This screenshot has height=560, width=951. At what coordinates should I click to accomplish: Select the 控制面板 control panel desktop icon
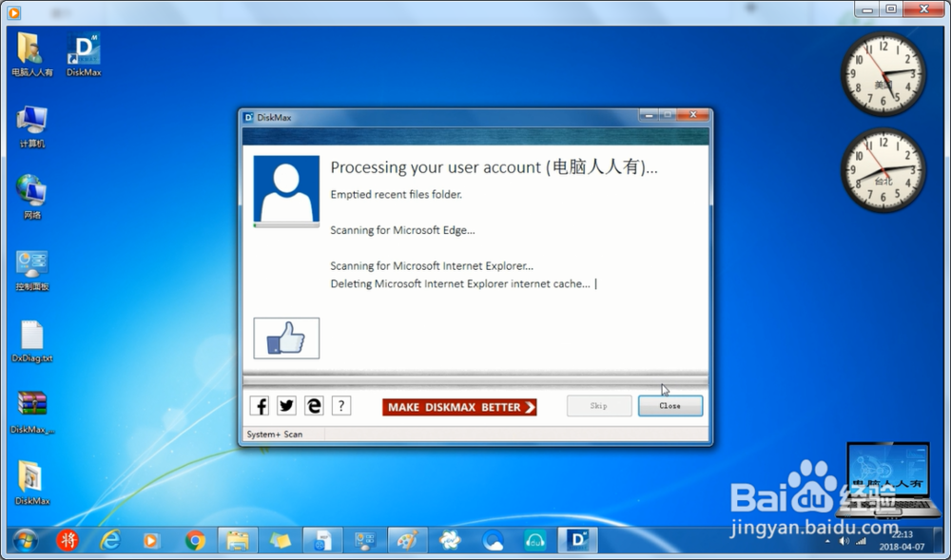[32, 270]
